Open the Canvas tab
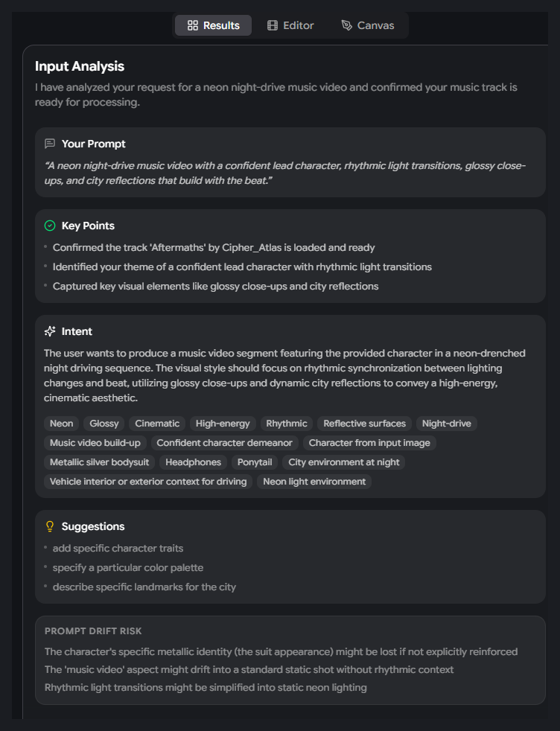Screen dimensions: 560x731 coord(367,25)
